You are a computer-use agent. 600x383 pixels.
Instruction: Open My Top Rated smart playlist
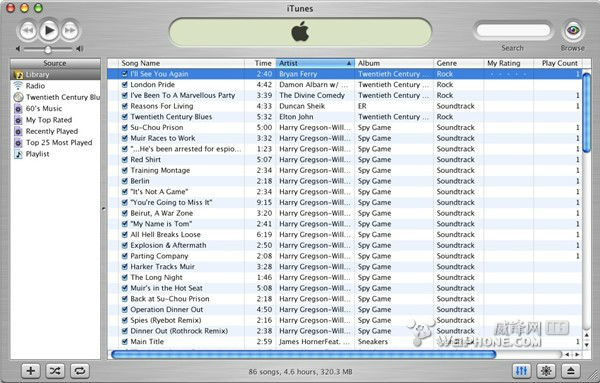pyautogui.click(x=55, y=120)
